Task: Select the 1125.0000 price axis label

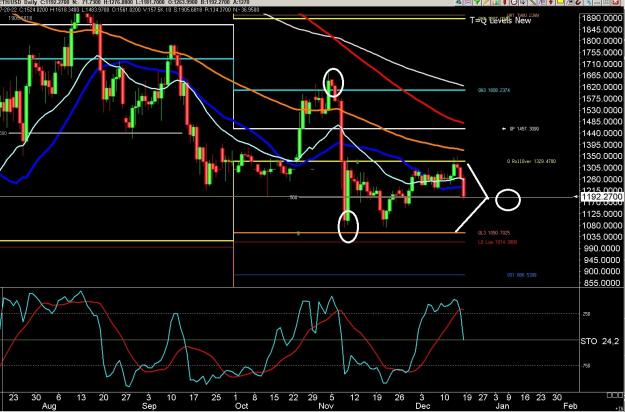Action: pyautogui.click(x=602, y=214)
